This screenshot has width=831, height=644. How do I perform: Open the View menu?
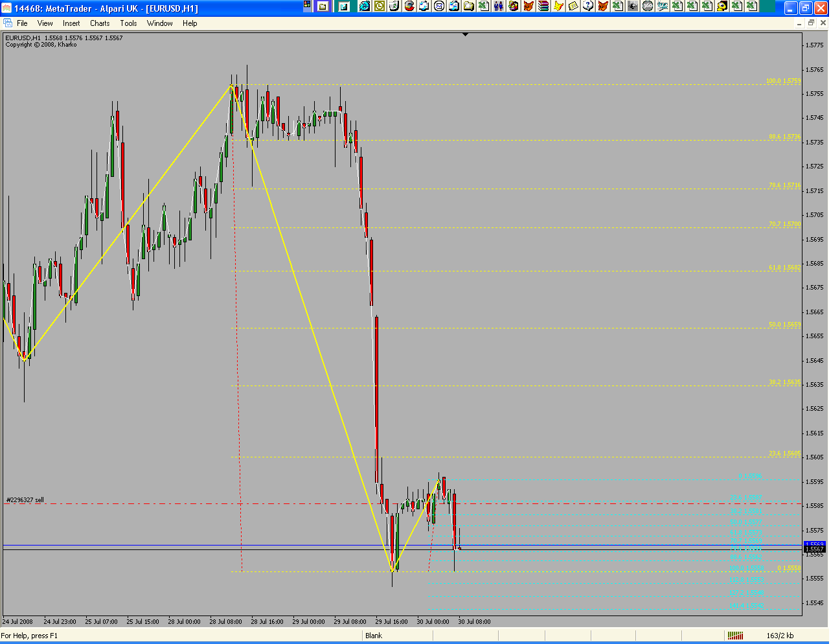pos(45,23)
